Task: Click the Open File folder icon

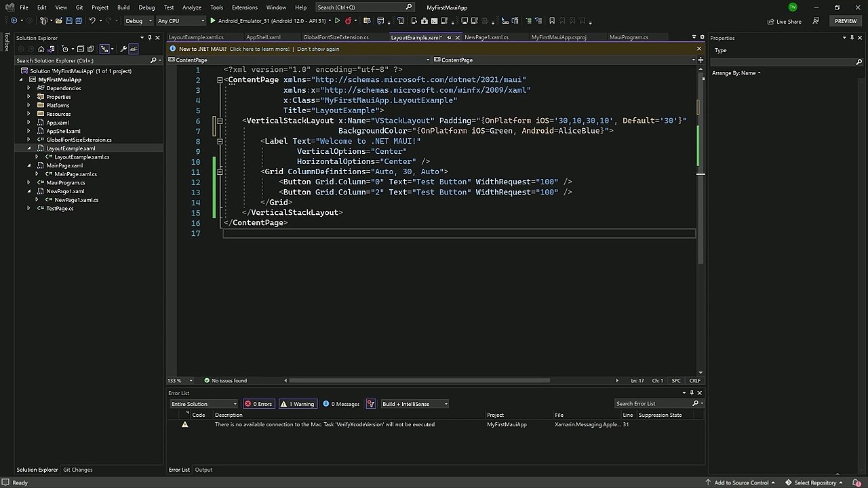Action: (59, 20)
